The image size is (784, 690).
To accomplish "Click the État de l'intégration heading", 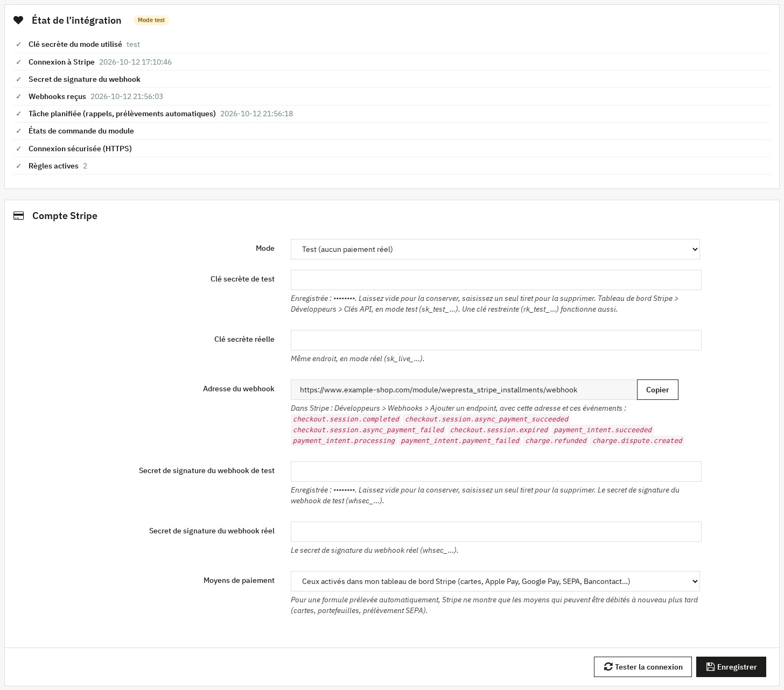I will 76,20.
